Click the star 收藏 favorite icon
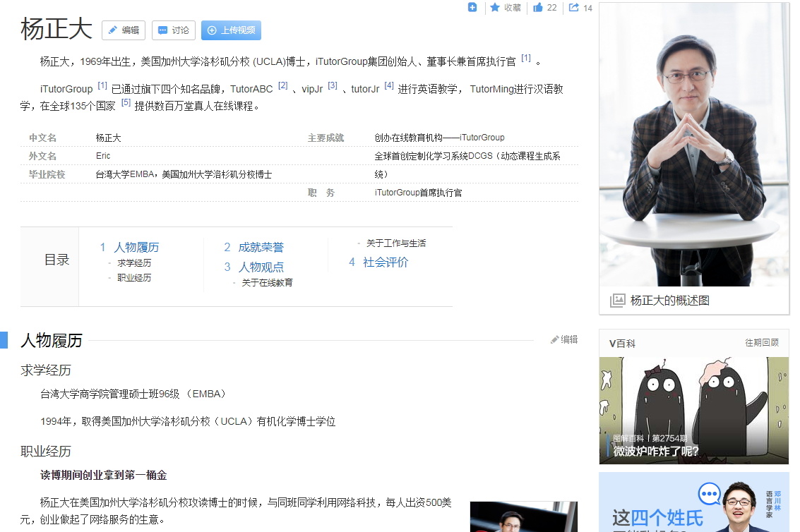Screen dimensions: 800x532 coord(494,7)
